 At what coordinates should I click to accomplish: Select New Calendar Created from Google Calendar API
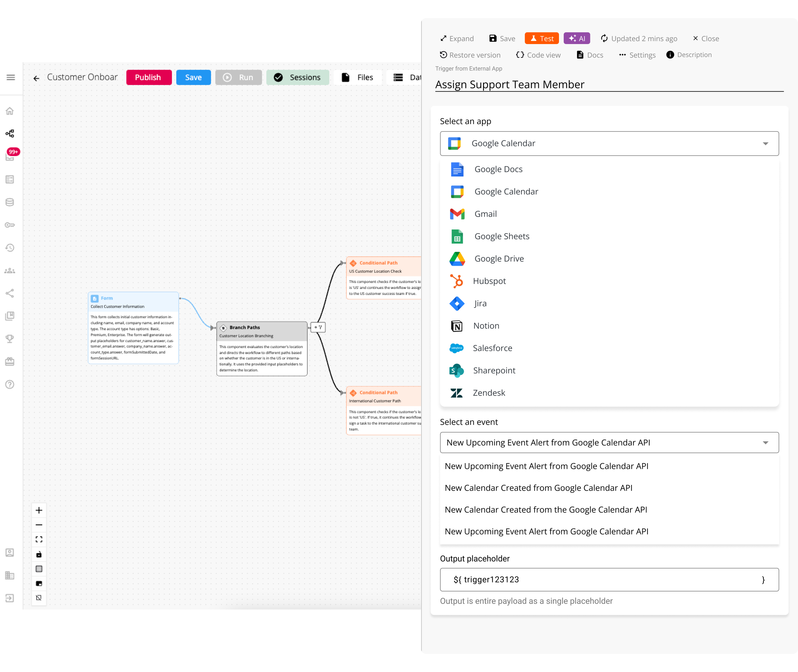click(x=538, y=488)
